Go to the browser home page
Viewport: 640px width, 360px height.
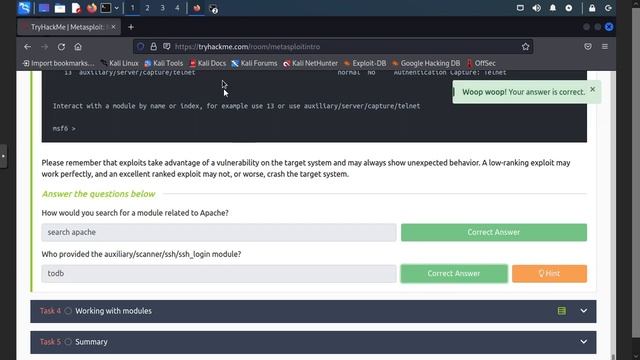pyautogui.click(x=78, y=47)
